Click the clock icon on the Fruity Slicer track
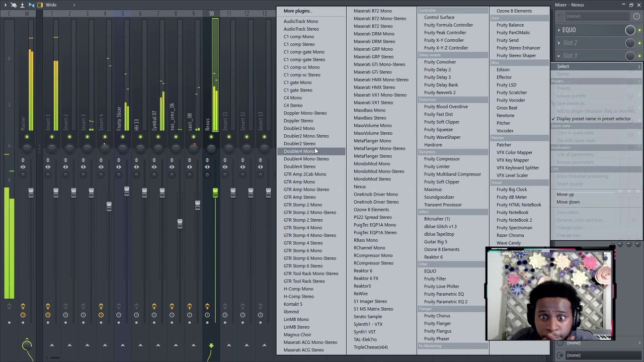The image size is (644, 362). pyautogui.click(x=119, y=315)
